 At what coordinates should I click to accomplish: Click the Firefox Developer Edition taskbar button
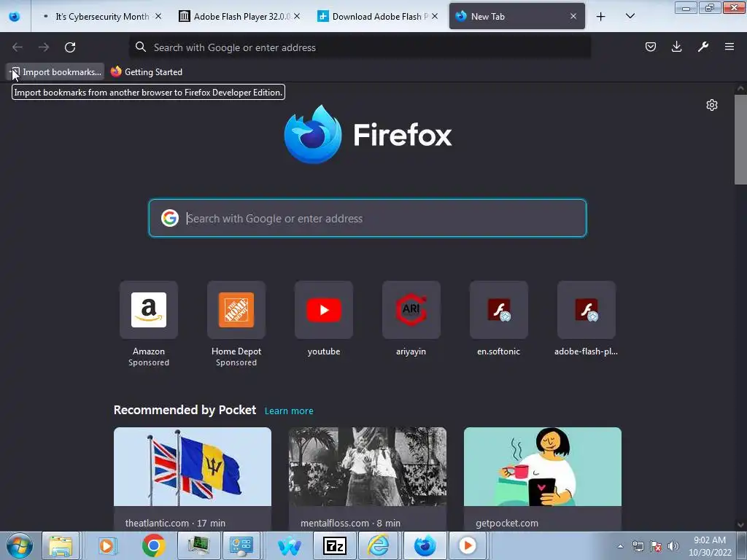point(425,545)
